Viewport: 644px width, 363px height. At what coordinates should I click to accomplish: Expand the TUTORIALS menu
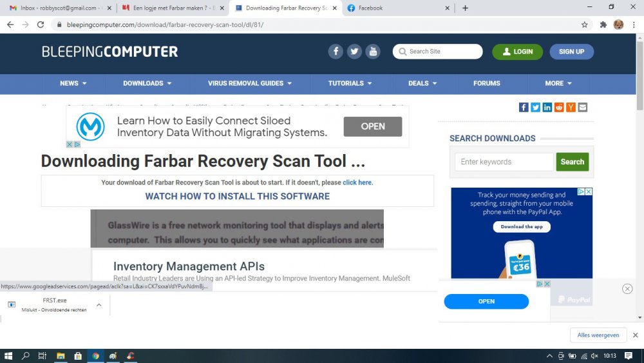pos(350,83)
